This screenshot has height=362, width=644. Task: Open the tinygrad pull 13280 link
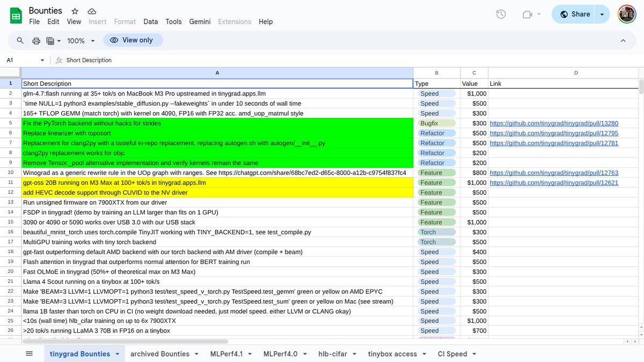[554, 123]
